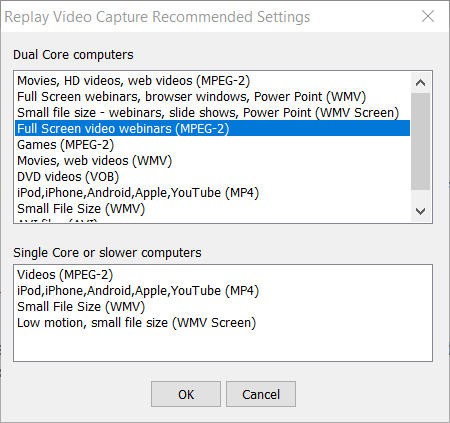Choose Movies, web videos (WMV) preset
This screenshot has height=423, width=450.
tap(213, 161)
